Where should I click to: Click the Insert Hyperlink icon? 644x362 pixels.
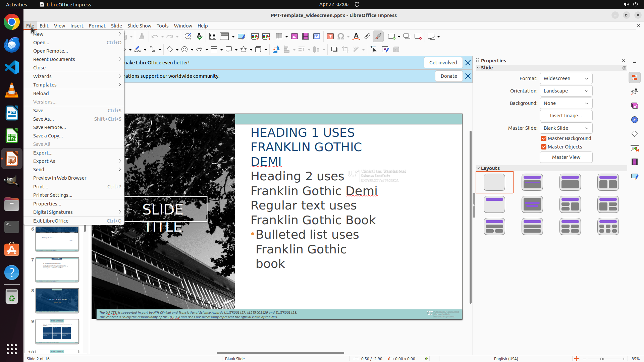click(367, 37)
